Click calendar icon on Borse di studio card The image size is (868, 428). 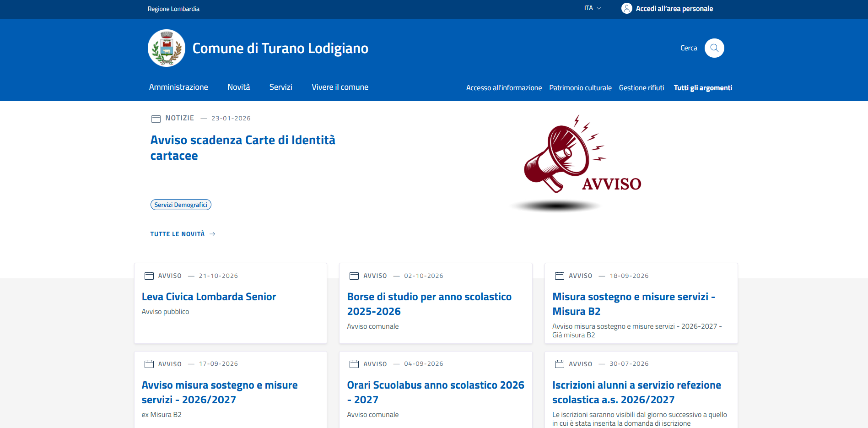coord(354,276)
